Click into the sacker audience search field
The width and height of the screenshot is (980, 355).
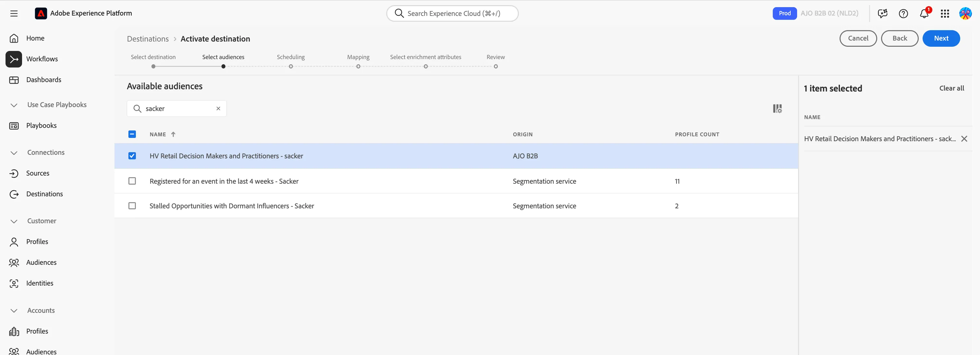click(x=176, y=108)
